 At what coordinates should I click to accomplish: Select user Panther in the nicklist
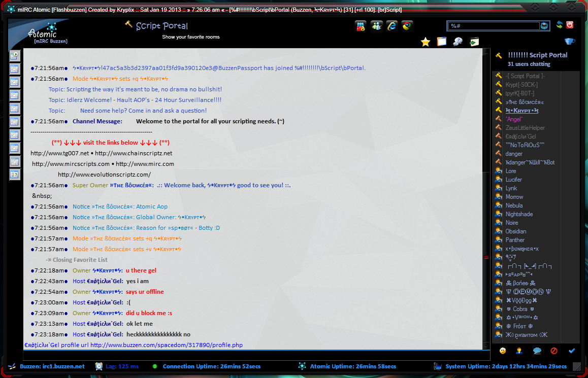(515, 240)
